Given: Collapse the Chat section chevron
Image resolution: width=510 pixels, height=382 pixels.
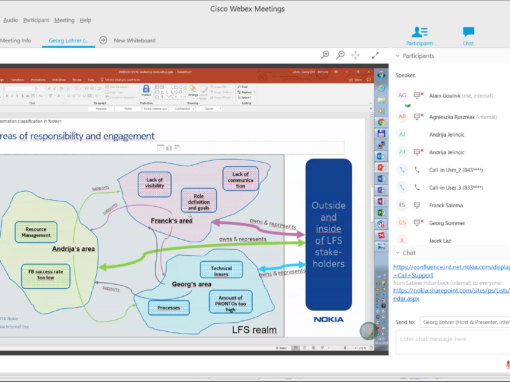Looking at the screenshot, I should (x=397, y=253).
